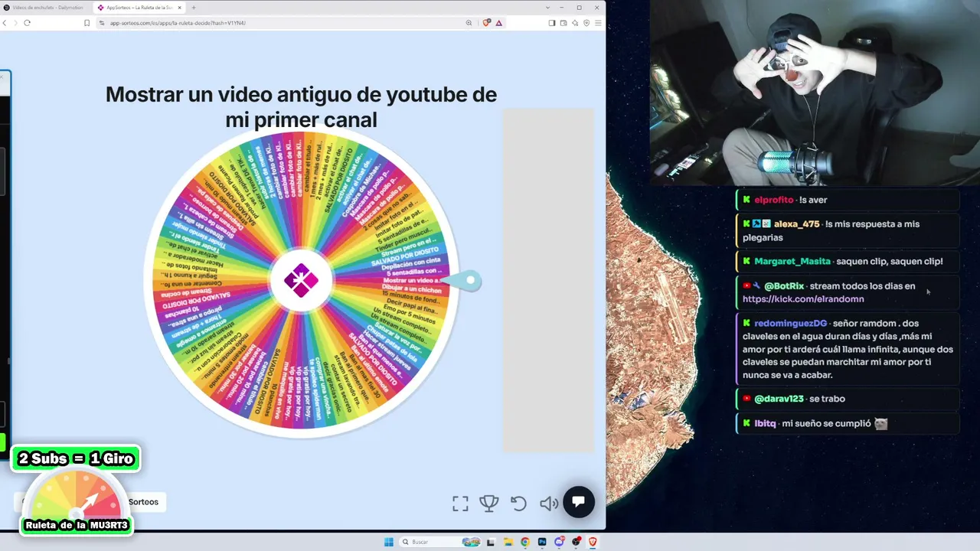Click the wheel's blue pointer marker
The image size is (980, 551).
(462, 281)
